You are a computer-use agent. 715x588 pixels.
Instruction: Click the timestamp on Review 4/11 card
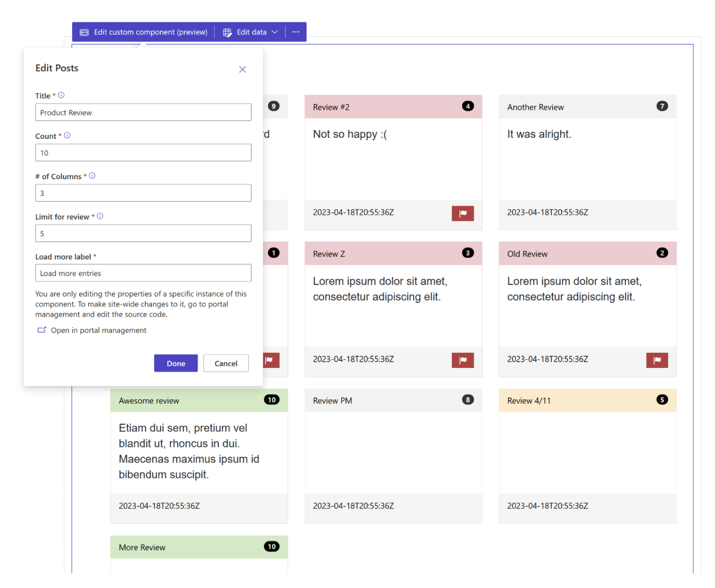(548, 506)
